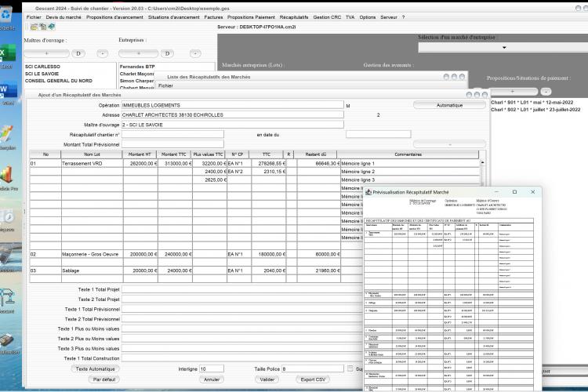Image resolution: width=588 pixels, height=392 pixels.
Task: Click the - button under Propositions/Situations de paiement
Action: 546,92
